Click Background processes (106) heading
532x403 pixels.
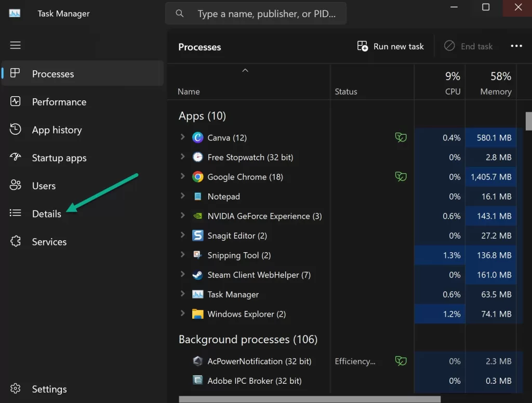point(248,340)
